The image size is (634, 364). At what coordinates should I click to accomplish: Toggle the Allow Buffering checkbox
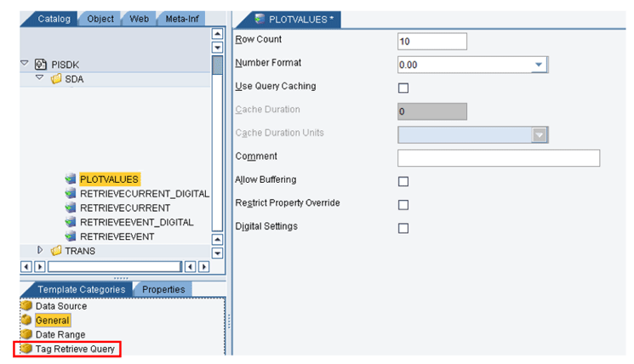point(403,181)
